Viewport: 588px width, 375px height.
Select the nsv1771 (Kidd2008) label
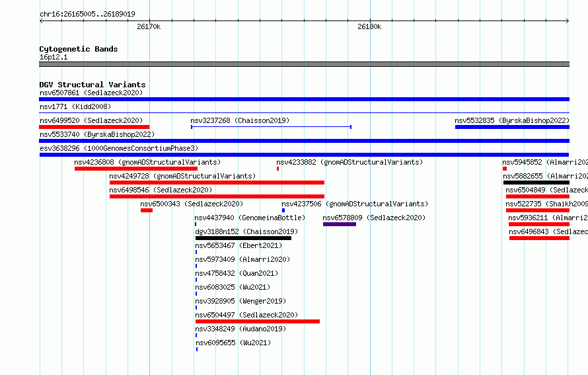[75, 106]
